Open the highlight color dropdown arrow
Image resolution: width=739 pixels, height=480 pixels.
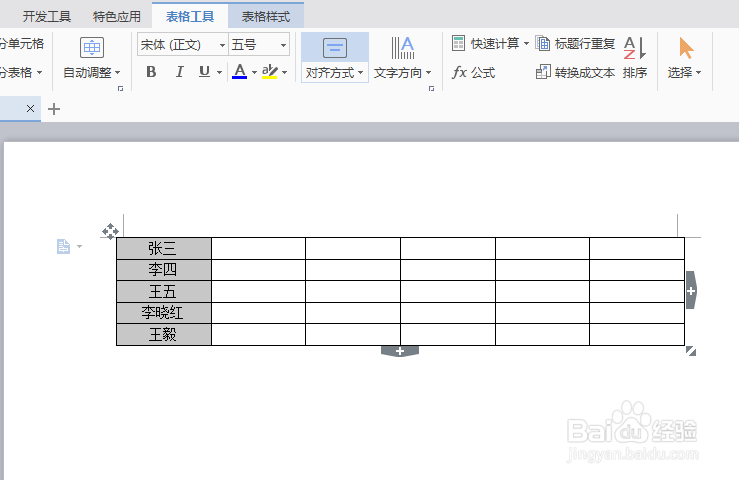284,72
